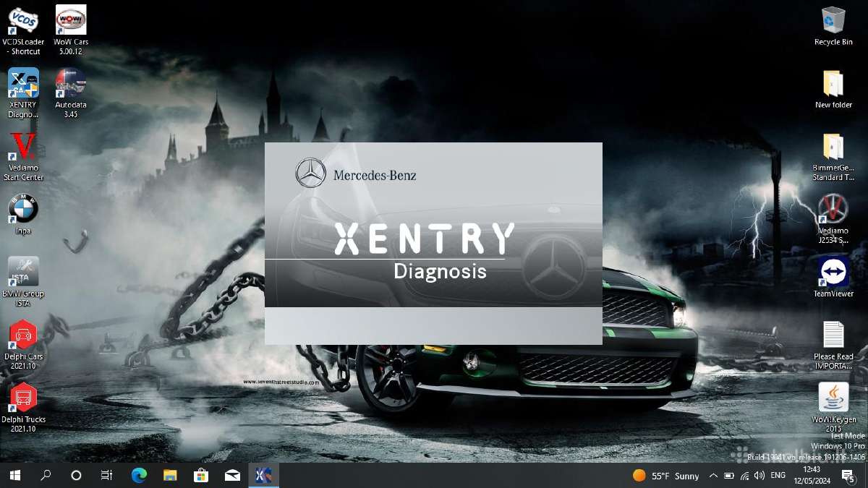Open the Mail app on taskbar
The image size is (868, 488).
[232, 475]
